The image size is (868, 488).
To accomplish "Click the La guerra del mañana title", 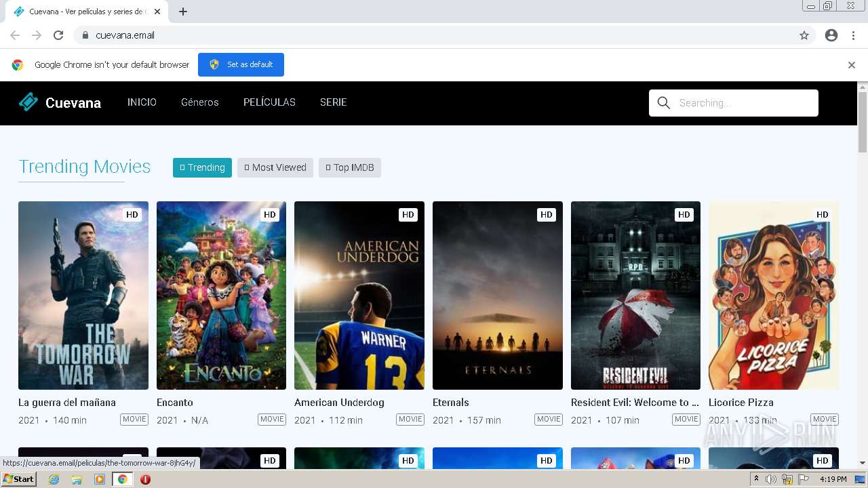I will pos(67,403).
